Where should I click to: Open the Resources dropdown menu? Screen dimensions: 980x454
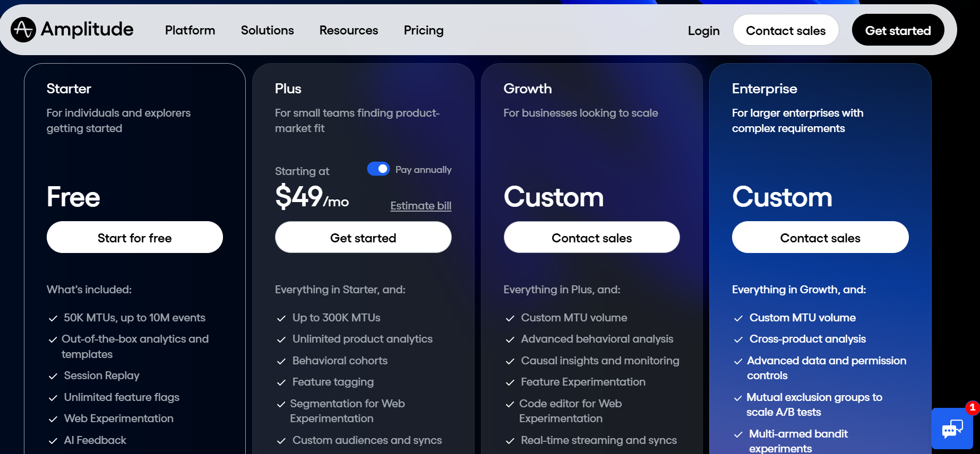point(348,30)
